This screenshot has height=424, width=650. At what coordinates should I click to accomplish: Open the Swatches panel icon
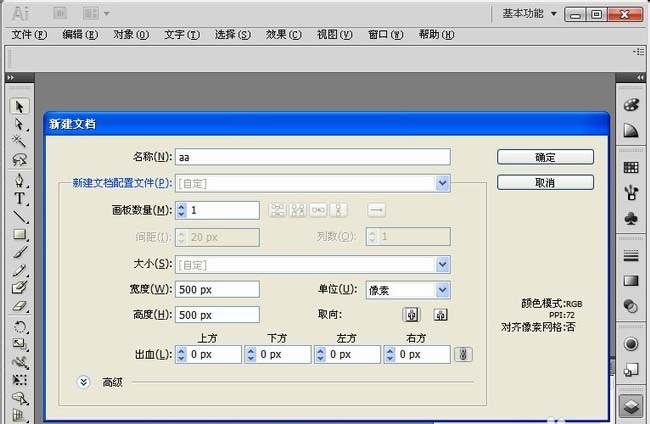(631, 167)
